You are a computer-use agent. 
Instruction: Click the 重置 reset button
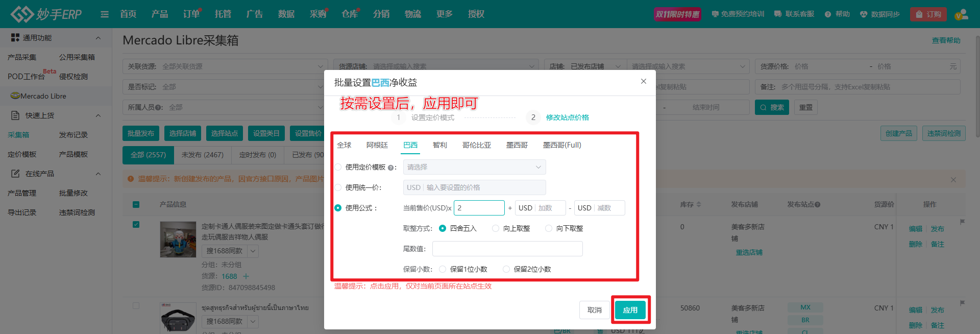click(806, 107)
